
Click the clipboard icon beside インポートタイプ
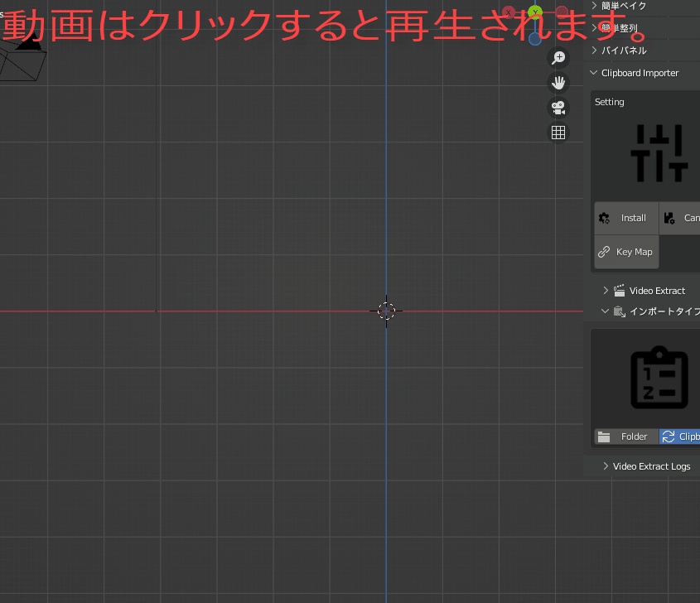619,311
